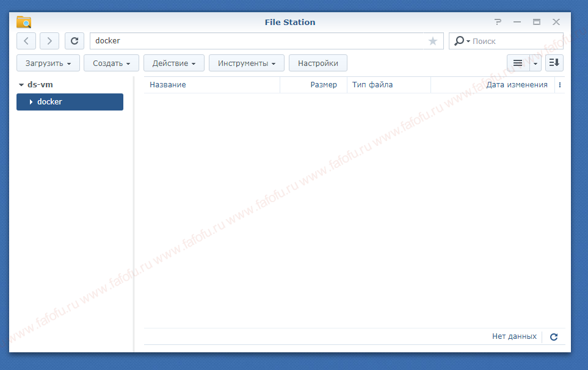Refresh the folder using toolbar reload icon
Screen dimensions: 588x370
click(x=74, y=41)
